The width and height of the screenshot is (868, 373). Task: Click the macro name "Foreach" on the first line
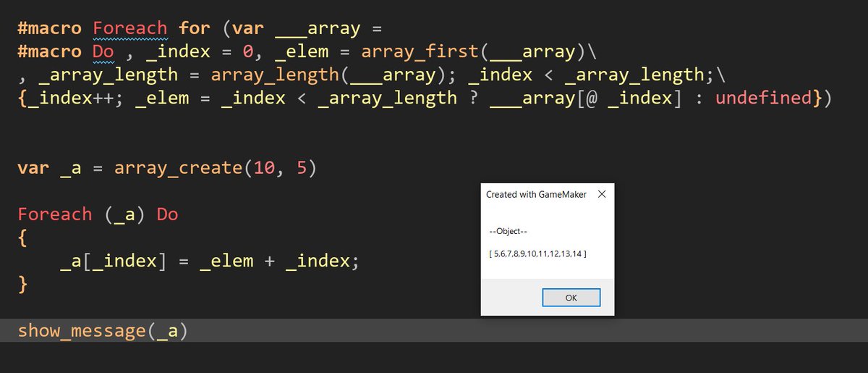[x=130, y=29]
